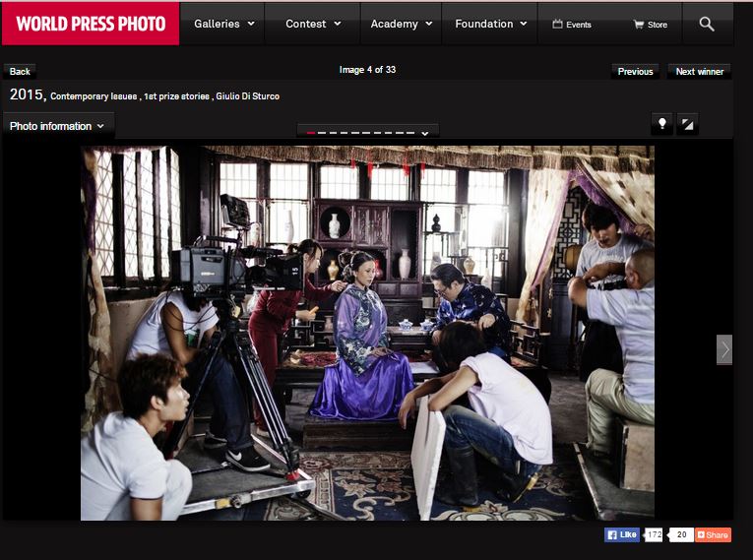Image resolution: width=753 pixels, height=560 pixels.
Task: Click the main film set photo
Action: pos(367,333)
